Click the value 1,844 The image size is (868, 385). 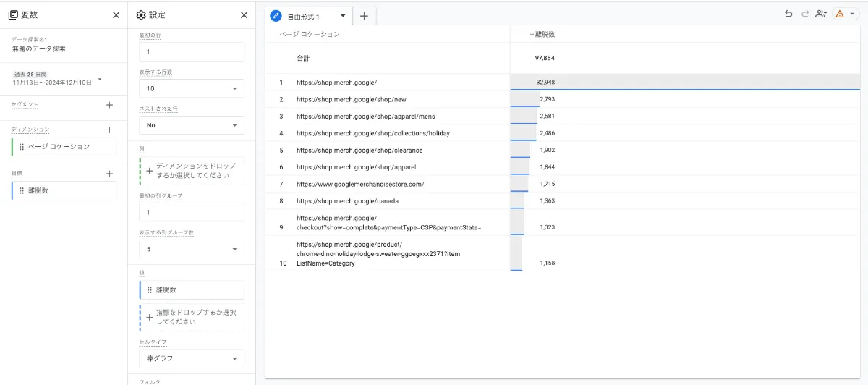548,167
